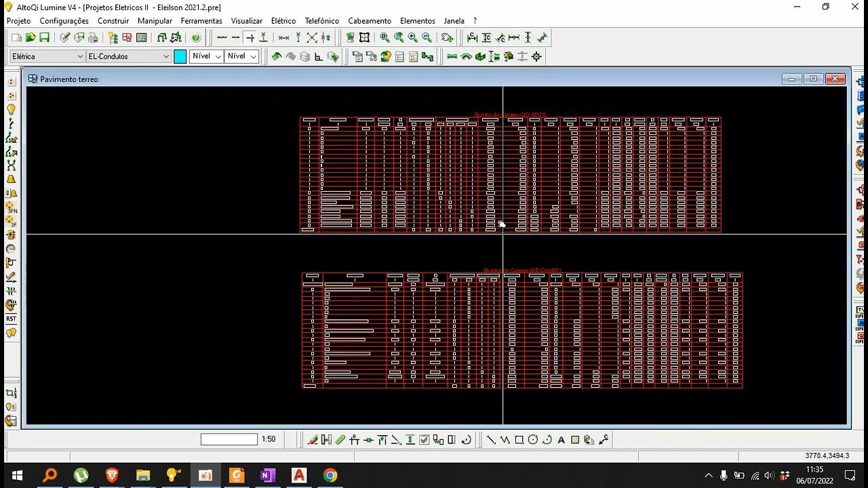Screen dimensions: 868x488
Task: Open the Configurações menu
Action: coord(64,21)
